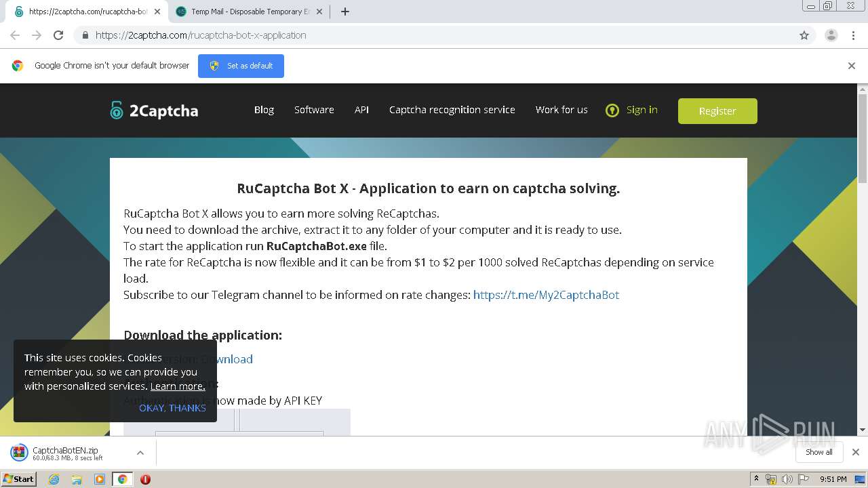Open File Explorer from taskbar
868x488 pixels.
(77, 479)
